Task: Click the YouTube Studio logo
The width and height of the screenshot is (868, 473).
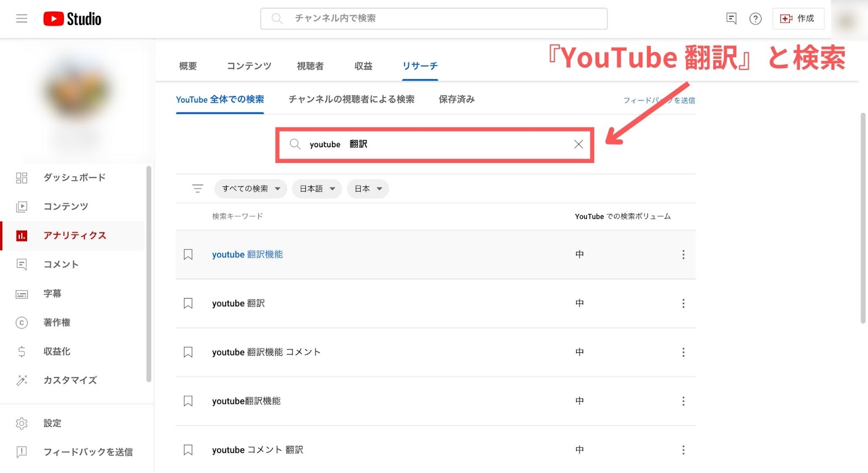Action: tap(72, 19)
